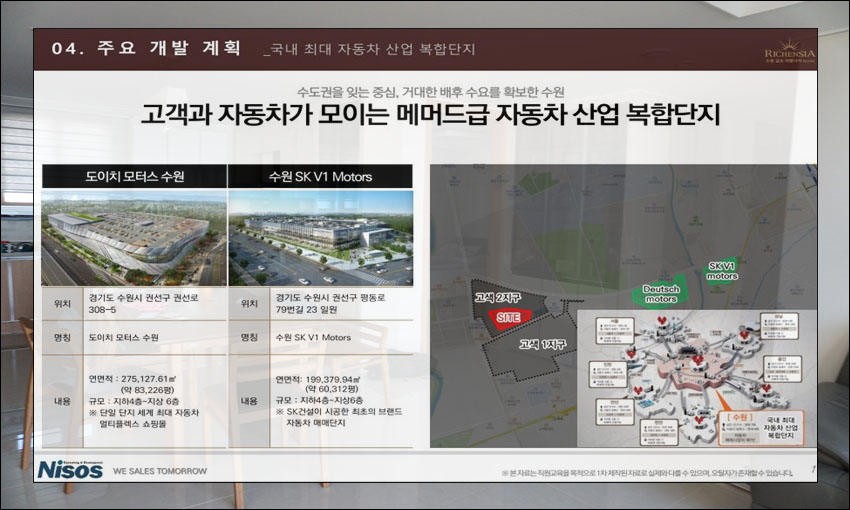Click the green SK V1 motors map label
This screenshot has width=850, height=510.
[722, 271]
